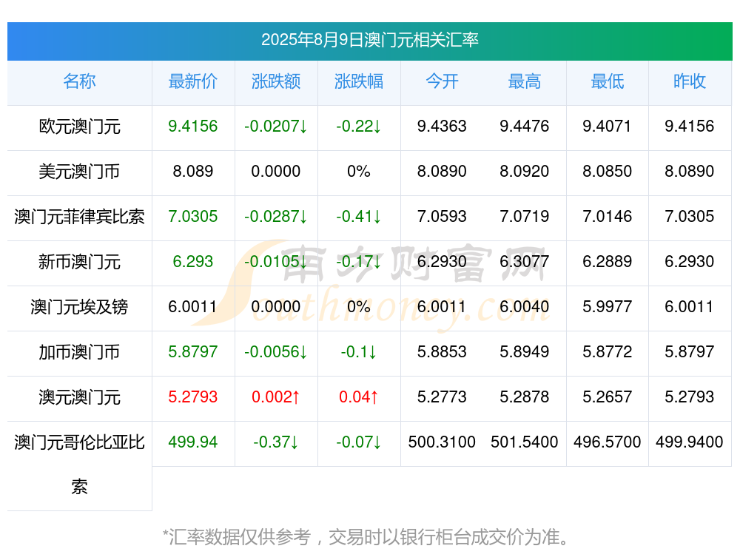The height and width of the screenshot is (560, 740).
Task: Click change percent 0.04↑
Action: 359,397
